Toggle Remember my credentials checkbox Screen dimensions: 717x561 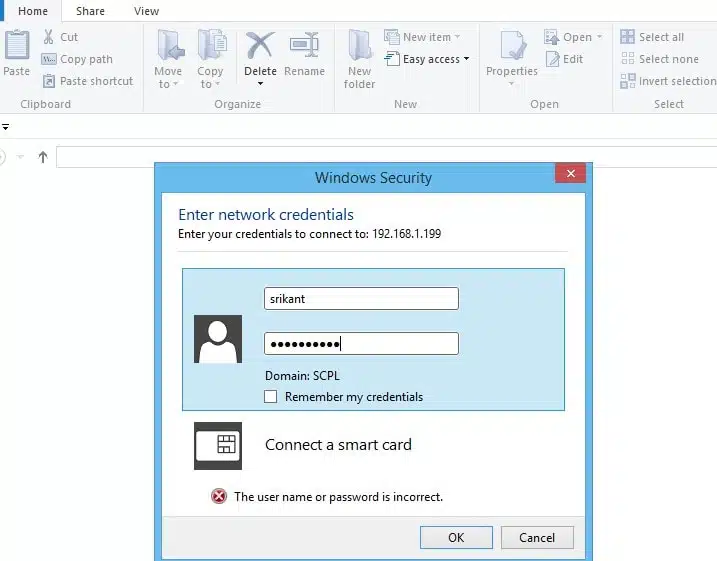270,396
